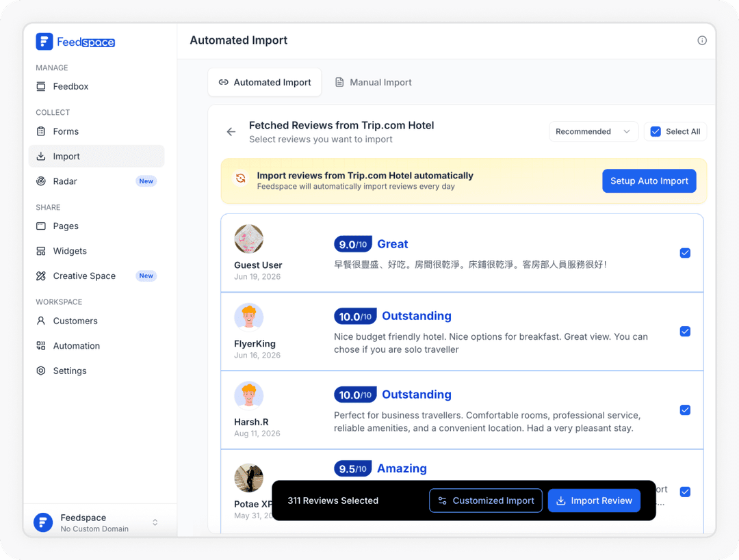This screenshot has height=560, width=739.
Task: Click the Feedspace logo
Action: point(75,42)
